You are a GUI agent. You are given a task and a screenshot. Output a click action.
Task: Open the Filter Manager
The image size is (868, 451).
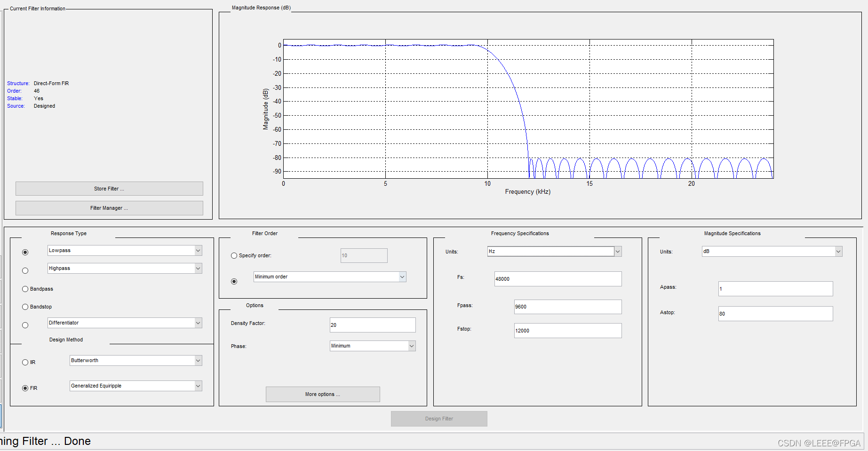(109, 208)
